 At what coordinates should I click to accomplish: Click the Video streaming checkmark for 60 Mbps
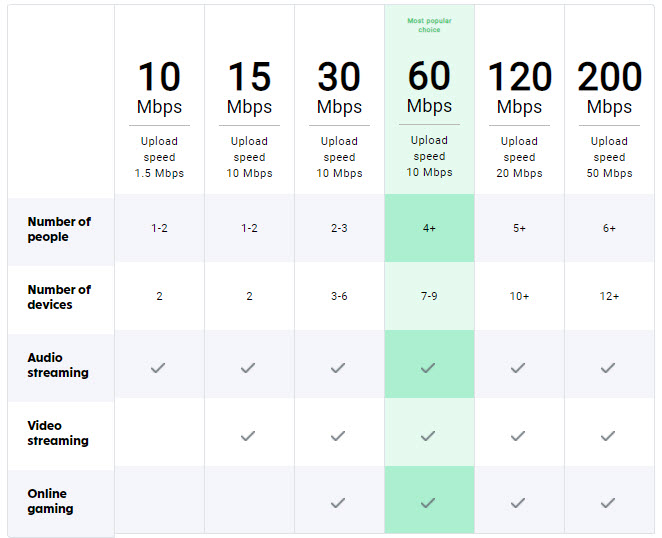[428, 435]
